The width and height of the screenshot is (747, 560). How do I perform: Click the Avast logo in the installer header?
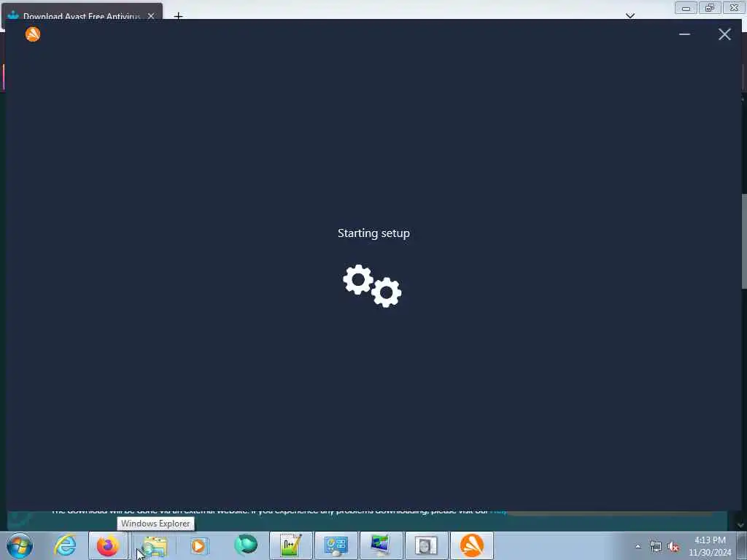(x=33, y=34)
